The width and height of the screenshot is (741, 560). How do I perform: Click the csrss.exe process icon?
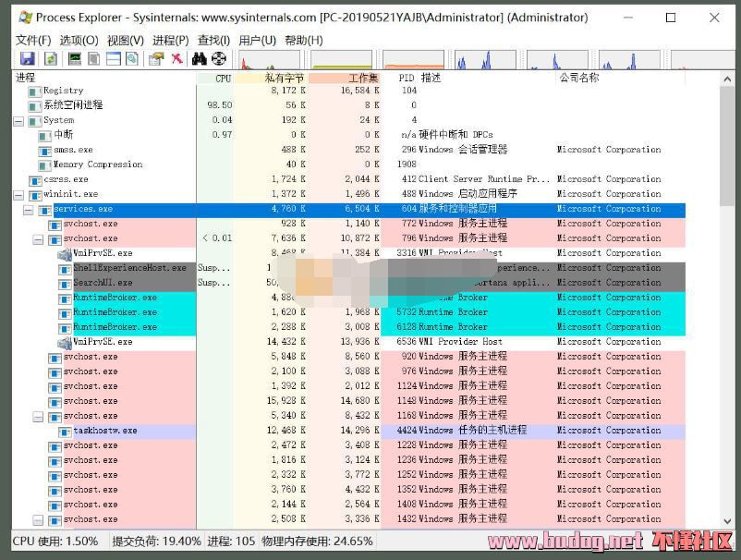35,180
